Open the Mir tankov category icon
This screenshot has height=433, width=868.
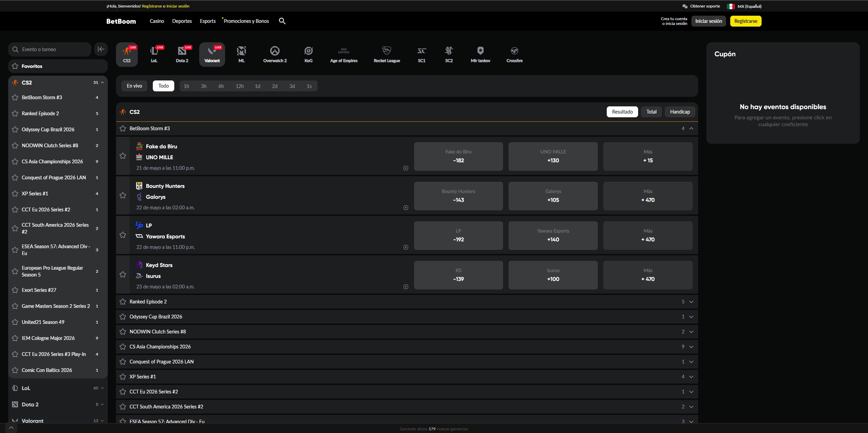pyautogui.click(x=480, y=55)
